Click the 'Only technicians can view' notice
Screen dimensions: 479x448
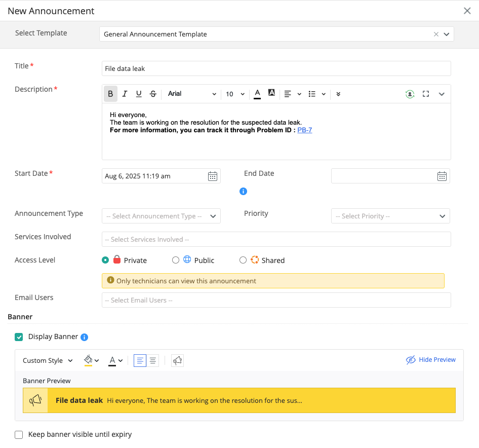[x=273, y=281]
